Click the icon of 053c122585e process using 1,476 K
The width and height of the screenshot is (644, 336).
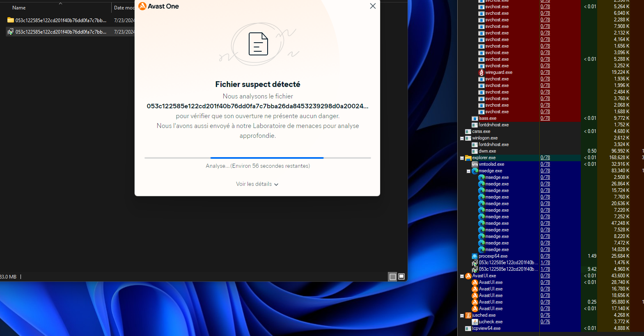pos(475,263)
